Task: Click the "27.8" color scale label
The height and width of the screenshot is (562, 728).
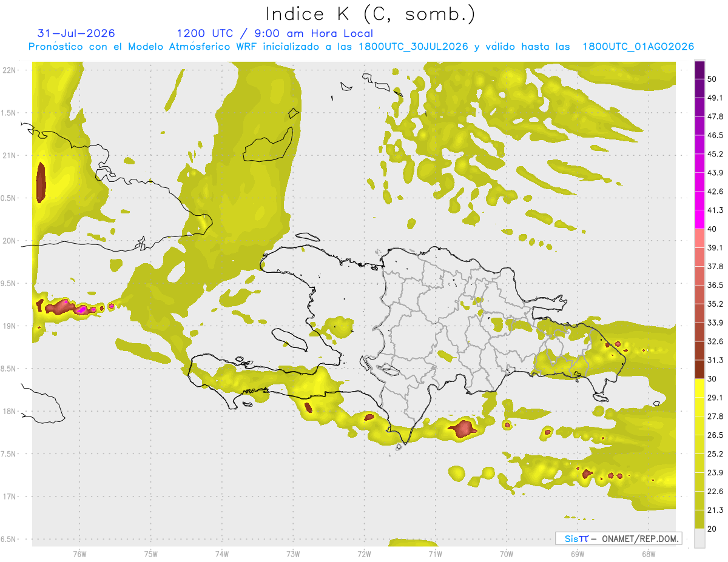Action: point(715,416)
